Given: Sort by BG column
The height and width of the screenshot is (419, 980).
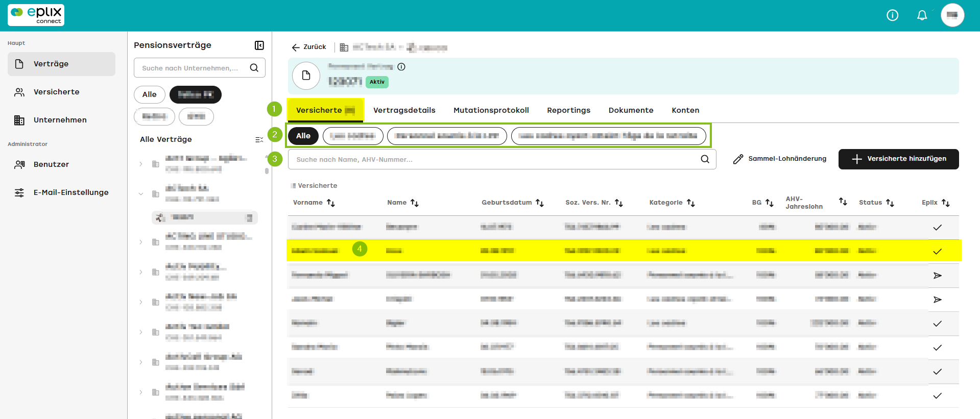Looking at the screenshot, I should pos(770,203).
